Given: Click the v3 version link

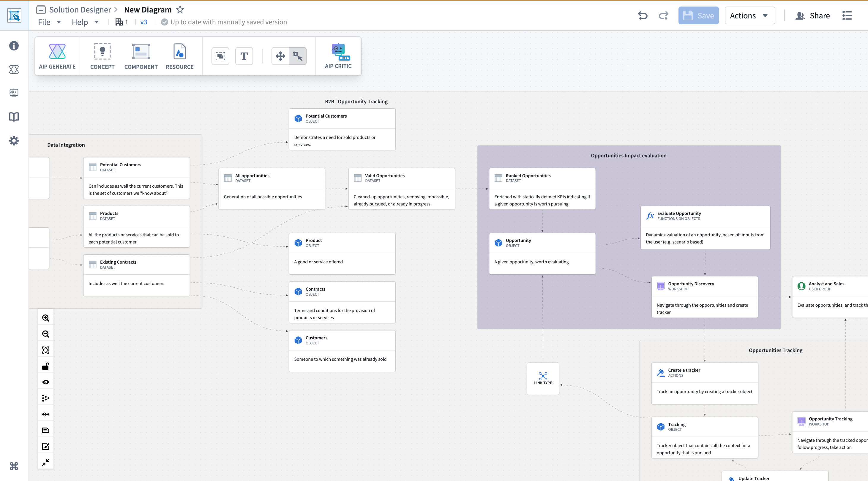Looking at the screenshot, I should [143, 22].
